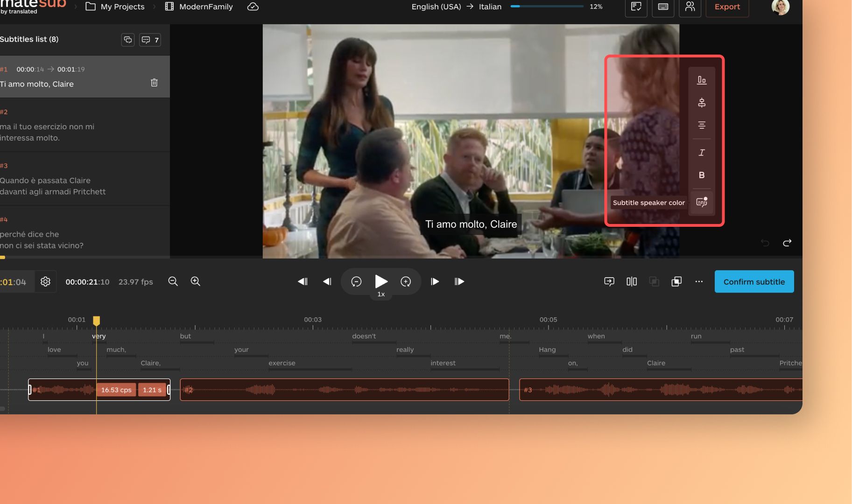
Task: Click the bottom vertical alignment icon
Action: point(702,80)
